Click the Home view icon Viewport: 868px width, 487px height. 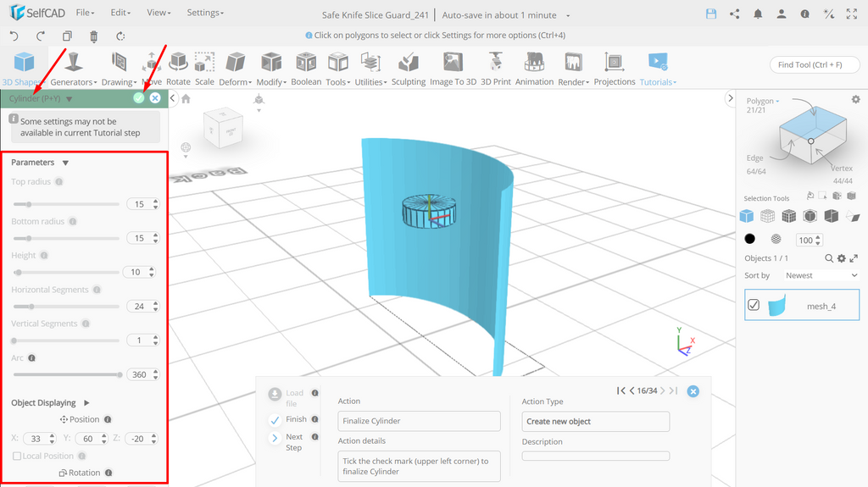[x=186, y=99]
